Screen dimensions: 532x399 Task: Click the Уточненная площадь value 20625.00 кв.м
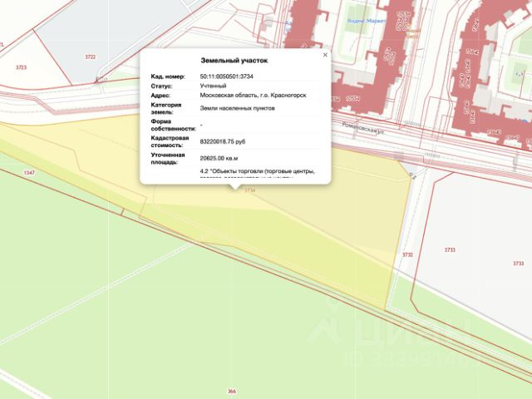tap(219, 159)
